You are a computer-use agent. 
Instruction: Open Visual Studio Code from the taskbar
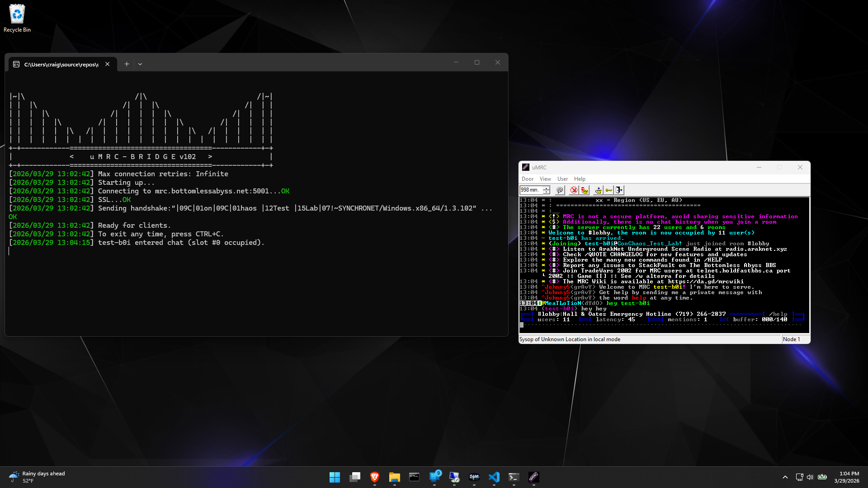pos(494,477)
